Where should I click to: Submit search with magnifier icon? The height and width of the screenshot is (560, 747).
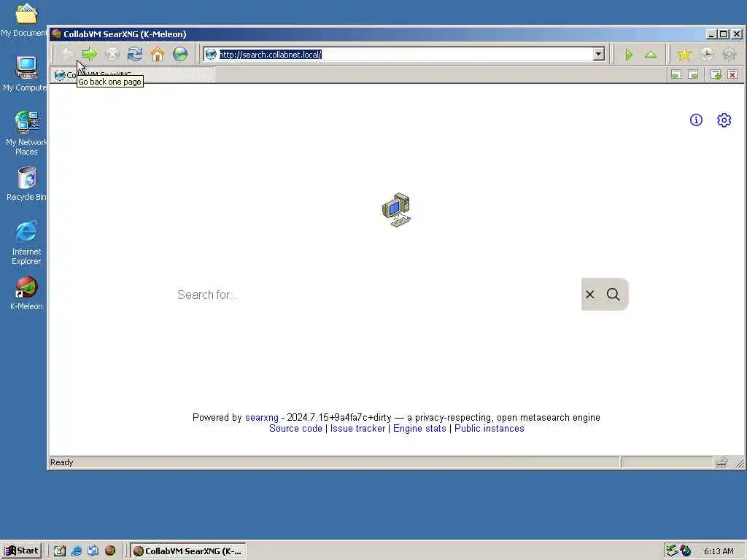(x=613, y=295)
